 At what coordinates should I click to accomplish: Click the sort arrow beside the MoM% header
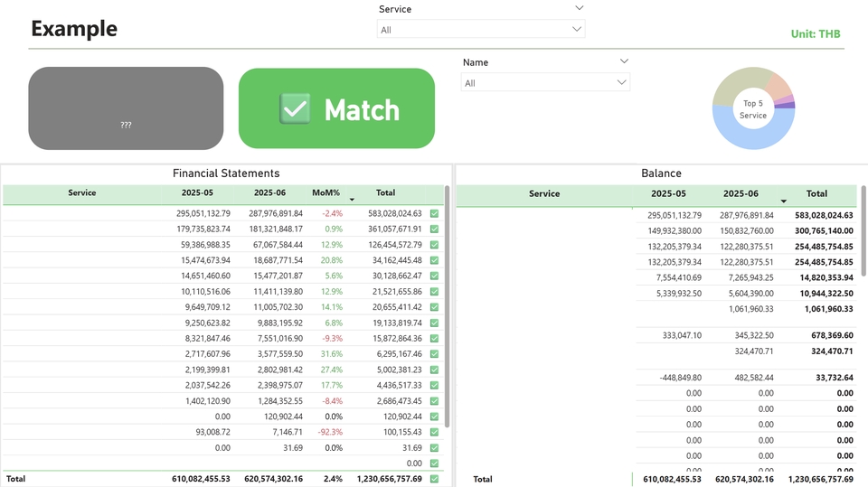coord(352,199)
